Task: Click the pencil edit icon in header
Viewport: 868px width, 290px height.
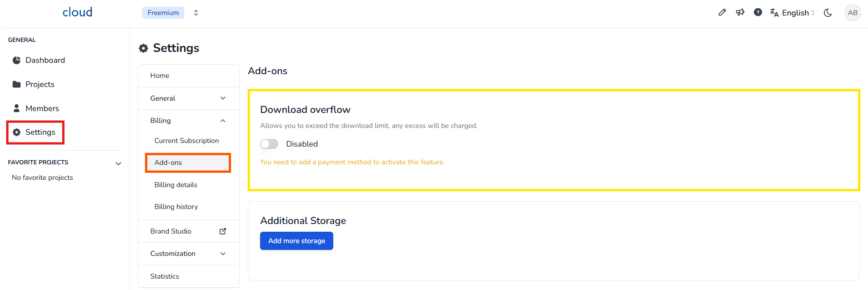Action: click(x=722, y=12)
